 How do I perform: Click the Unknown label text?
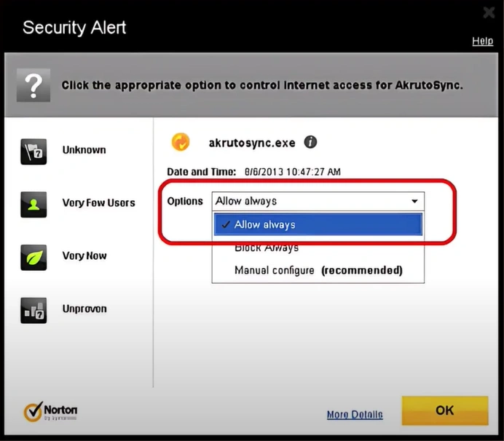pyautogui.click(x=84, y=150)
